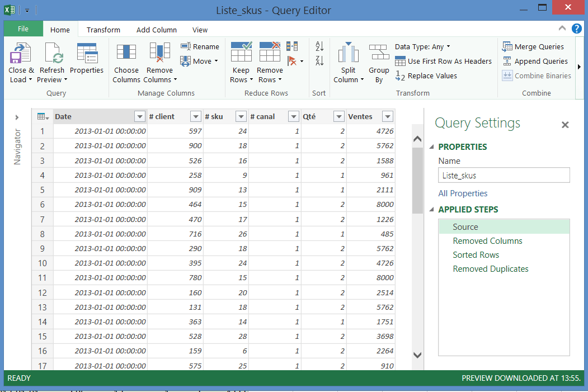Image resolution: width=588 pixels, height=392 pixels.
Task: Expand the Navigator pane
Action: tap(17, 117)
